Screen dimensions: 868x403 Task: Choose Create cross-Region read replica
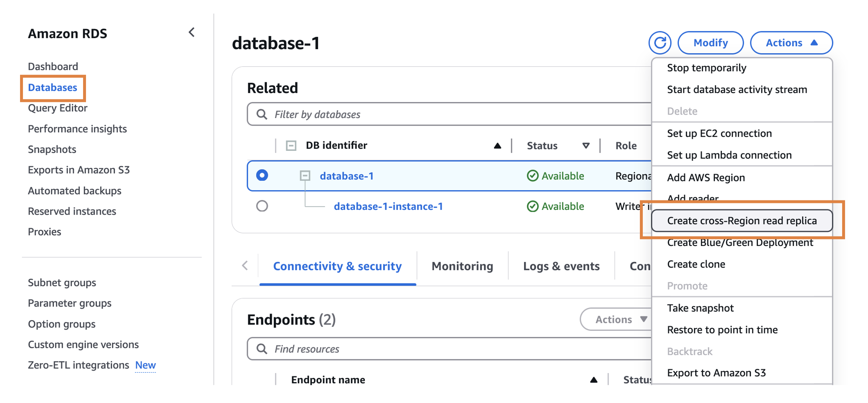pyautogui.click(x=742, y=220)
